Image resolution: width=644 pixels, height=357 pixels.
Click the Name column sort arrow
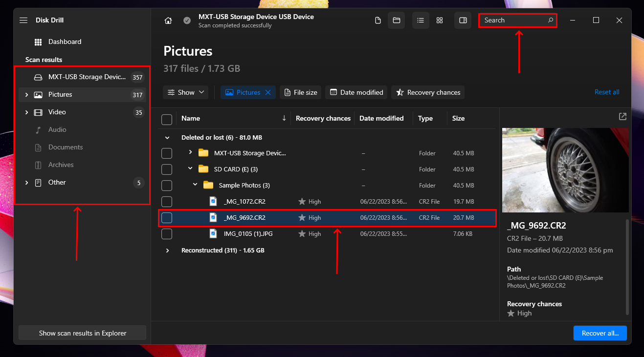(284, 118)
